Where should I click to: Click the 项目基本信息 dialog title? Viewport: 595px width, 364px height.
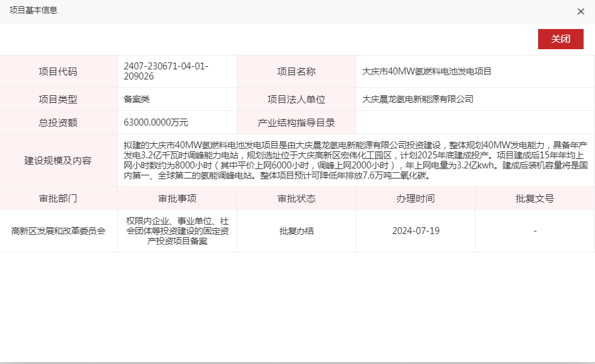point(33,11)
